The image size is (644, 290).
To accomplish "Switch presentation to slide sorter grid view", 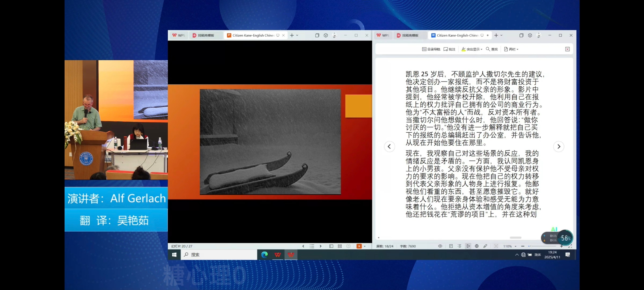I will coord(340,246).
